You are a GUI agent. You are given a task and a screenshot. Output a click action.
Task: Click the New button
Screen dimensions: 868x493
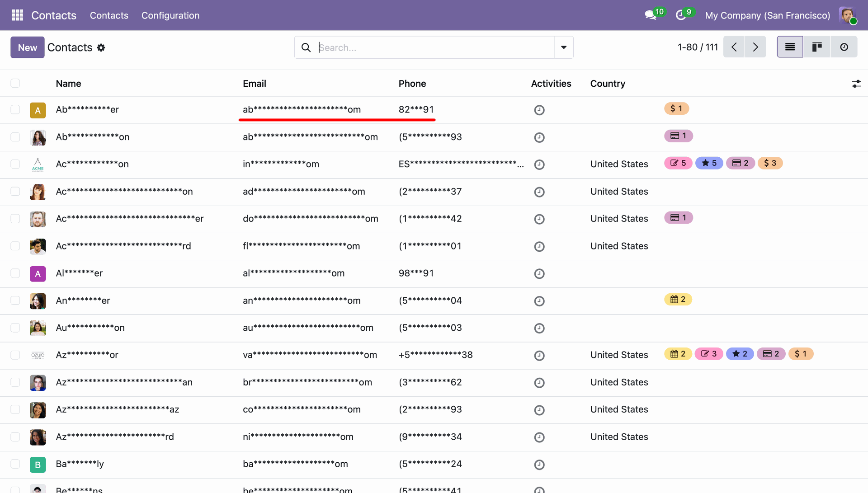tap(28, 47)
